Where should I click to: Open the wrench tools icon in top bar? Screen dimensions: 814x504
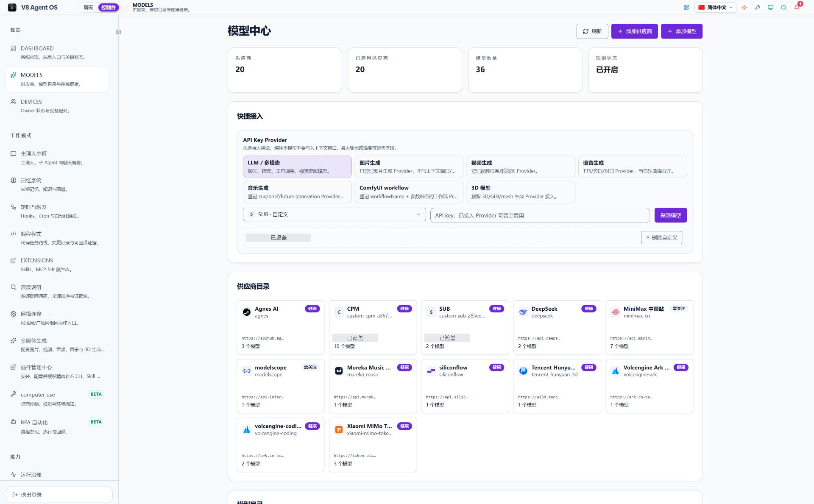point(757,7)
